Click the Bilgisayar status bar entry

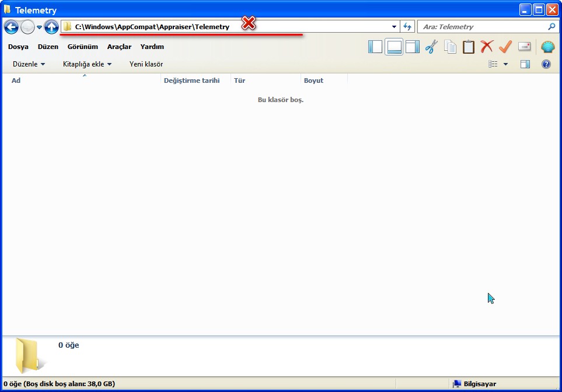point(474,384)
